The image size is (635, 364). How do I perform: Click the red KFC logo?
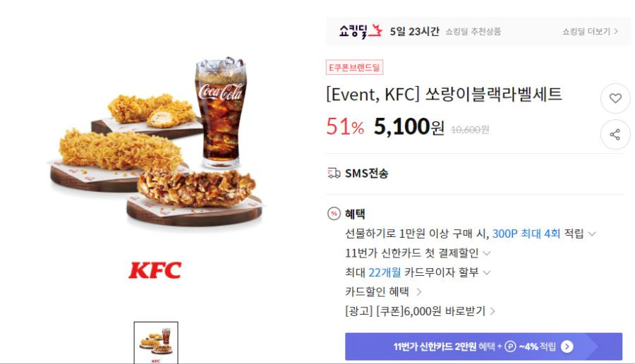[155, 270]
